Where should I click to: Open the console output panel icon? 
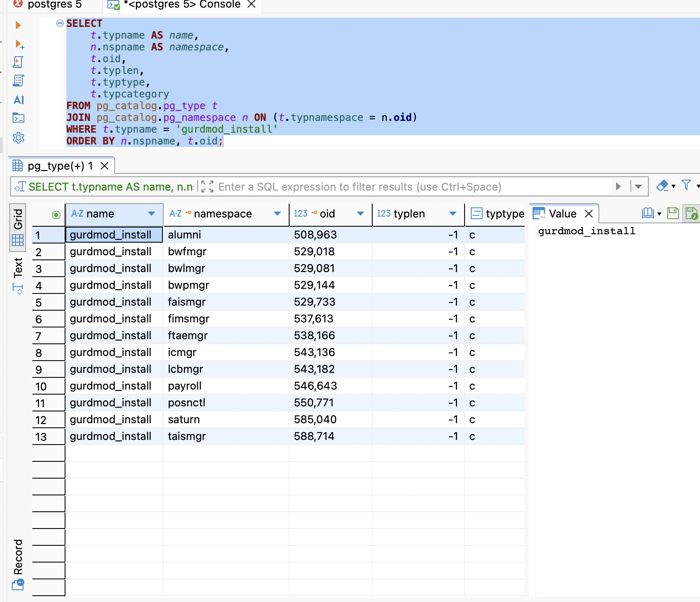click(x=18, y=118)
